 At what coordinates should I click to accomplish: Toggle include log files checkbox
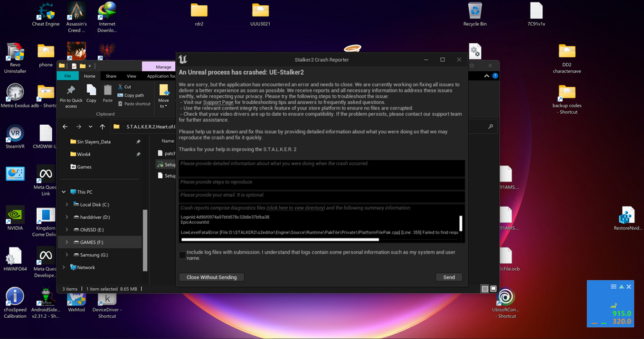pyautogui.click(x=182, y=255)
